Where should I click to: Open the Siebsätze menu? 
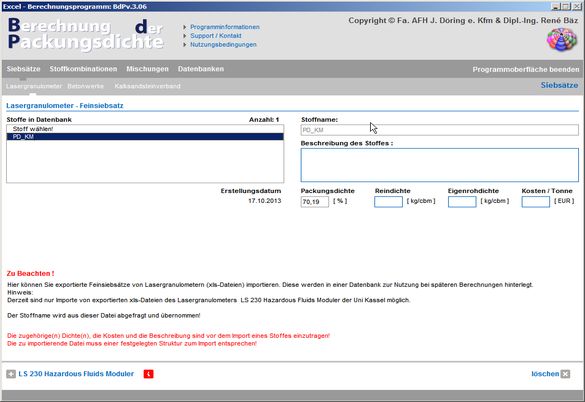point(23,69)
